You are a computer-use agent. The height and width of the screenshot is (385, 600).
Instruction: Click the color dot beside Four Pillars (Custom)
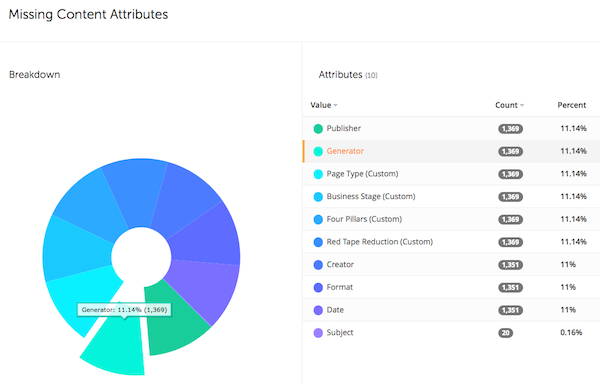(318, 219)
